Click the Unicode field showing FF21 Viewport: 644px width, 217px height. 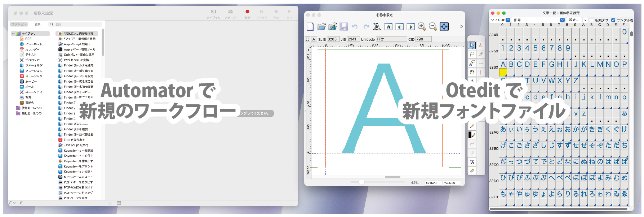[x=391, y=39]
